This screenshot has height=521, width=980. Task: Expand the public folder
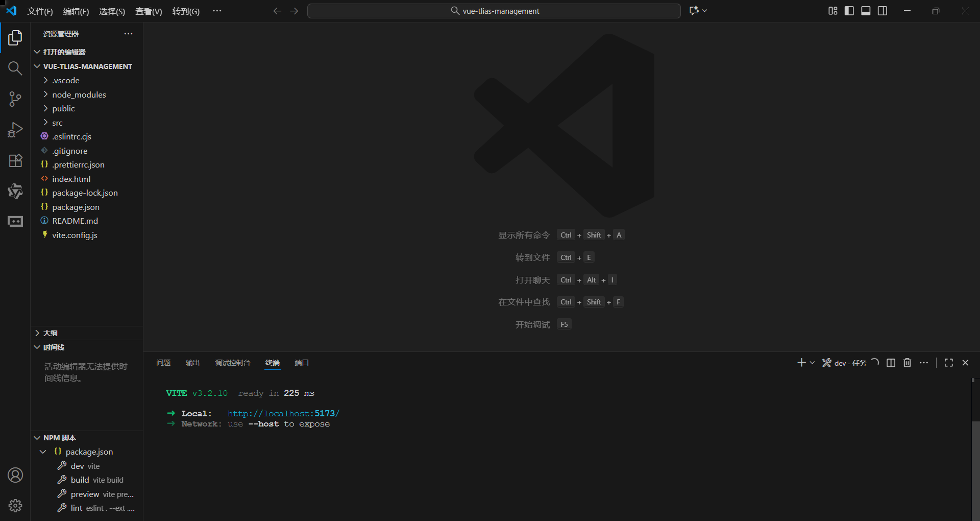(87, 108)
